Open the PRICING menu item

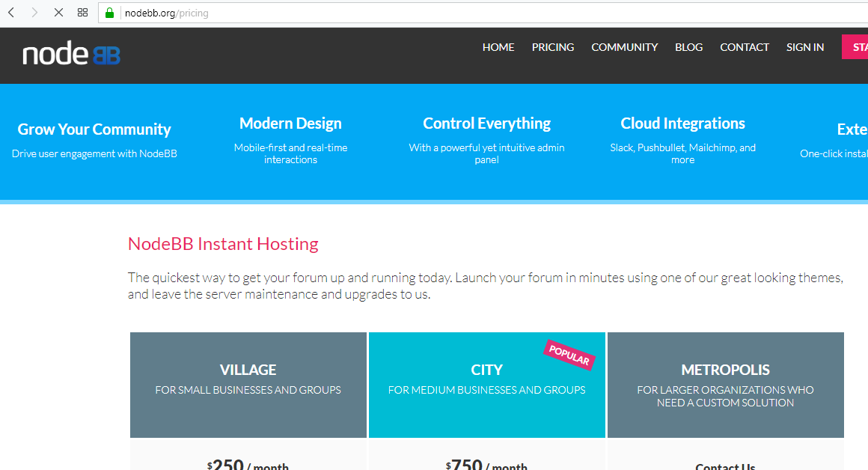553,47
